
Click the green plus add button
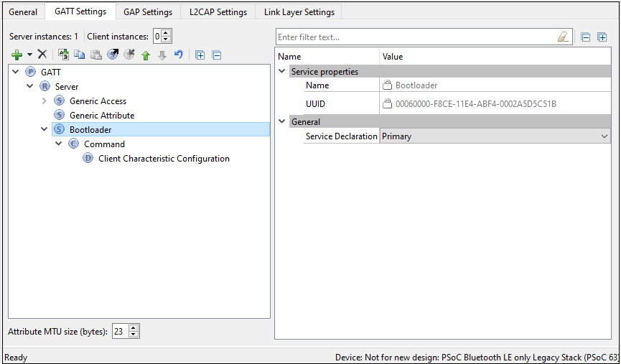tap(17, 55)
